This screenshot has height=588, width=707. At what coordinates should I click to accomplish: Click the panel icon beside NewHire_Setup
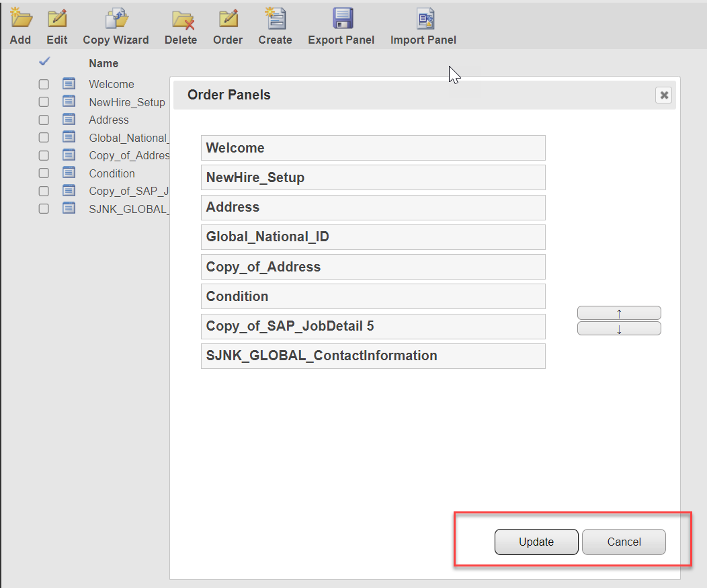[x=69, y=101]
